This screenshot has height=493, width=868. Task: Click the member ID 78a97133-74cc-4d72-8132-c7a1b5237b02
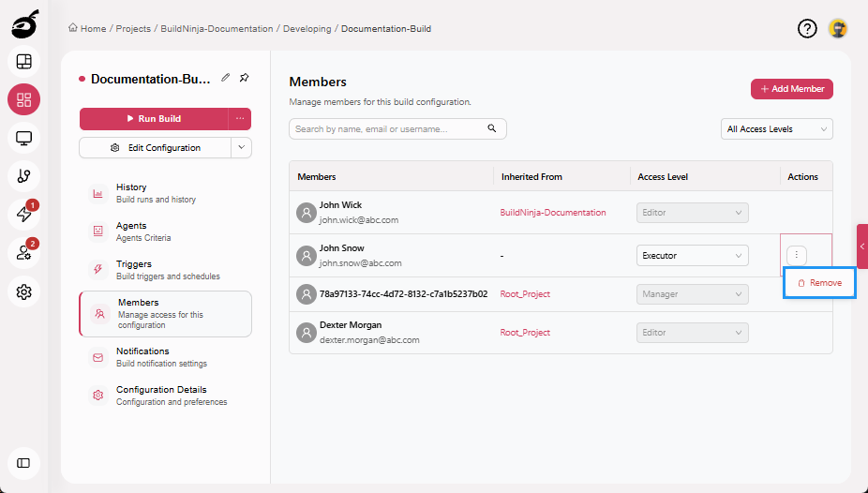(404, 293)
